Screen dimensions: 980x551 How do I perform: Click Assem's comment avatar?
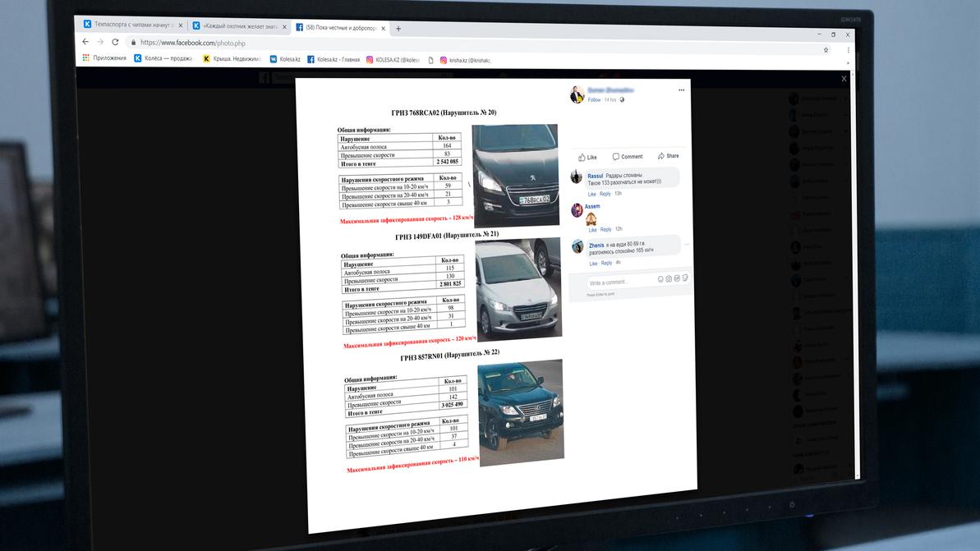tap(576, 210)
